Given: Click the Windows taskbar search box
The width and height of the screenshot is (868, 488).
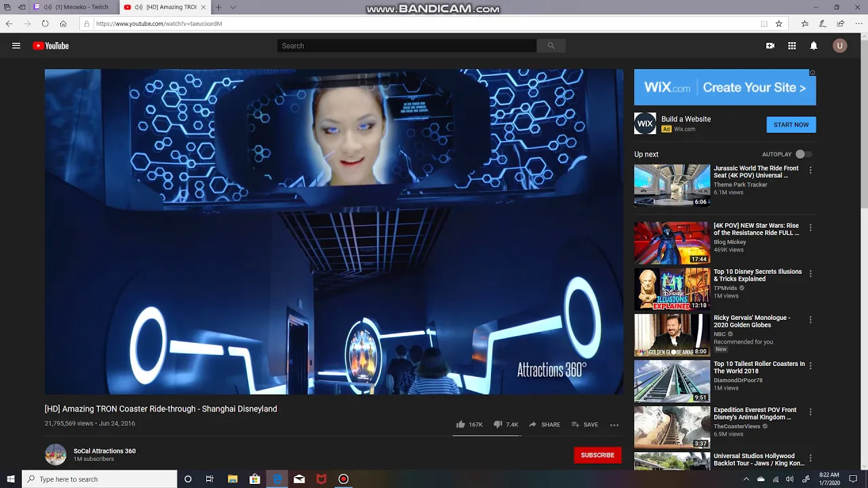Looking at the screenshot, I should (99, 479).
